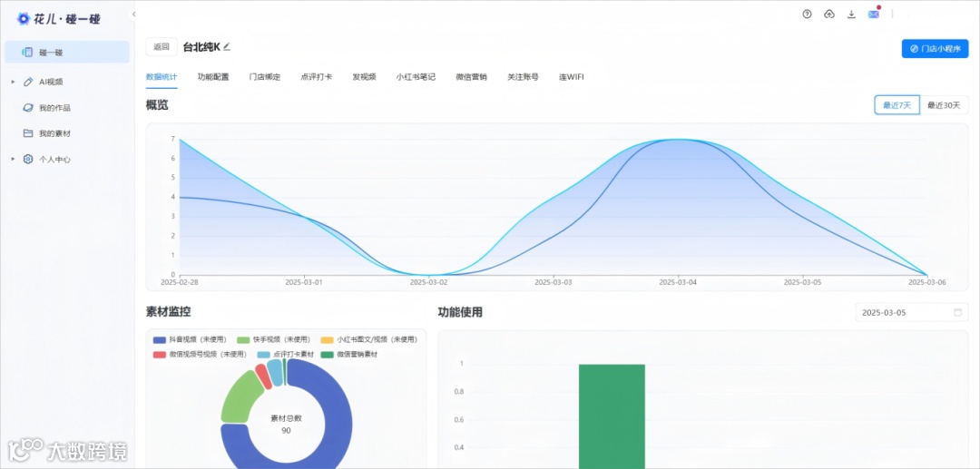The width and height of the screenshot is (980, 469).
Task: Click the folder icon beside 我的素材
Action: pos(27,133)
